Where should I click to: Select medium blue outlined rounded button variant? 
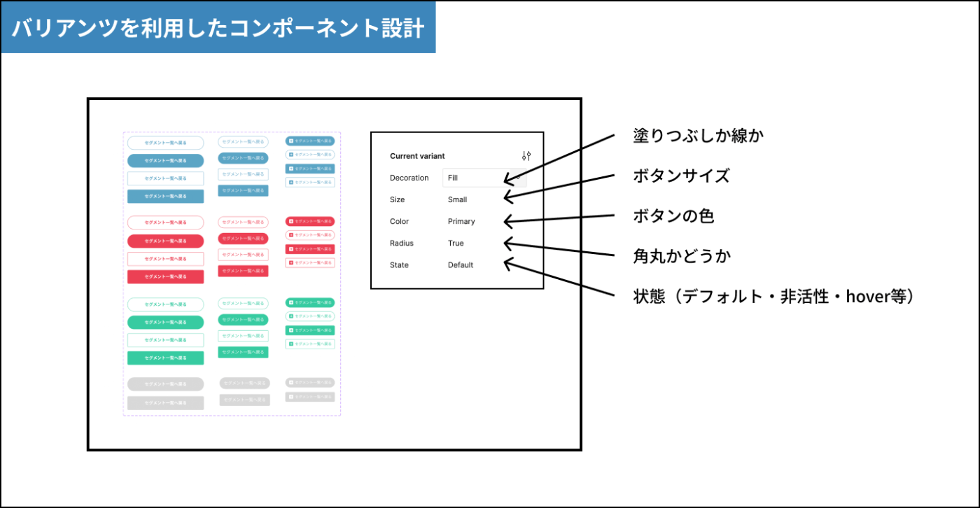coord(243,142)
